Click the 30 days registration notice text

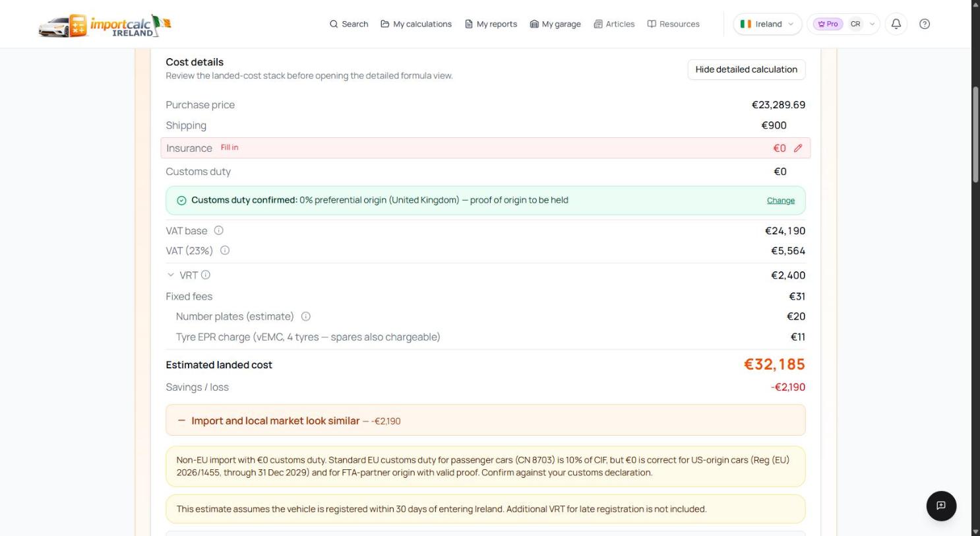[441, 509]
